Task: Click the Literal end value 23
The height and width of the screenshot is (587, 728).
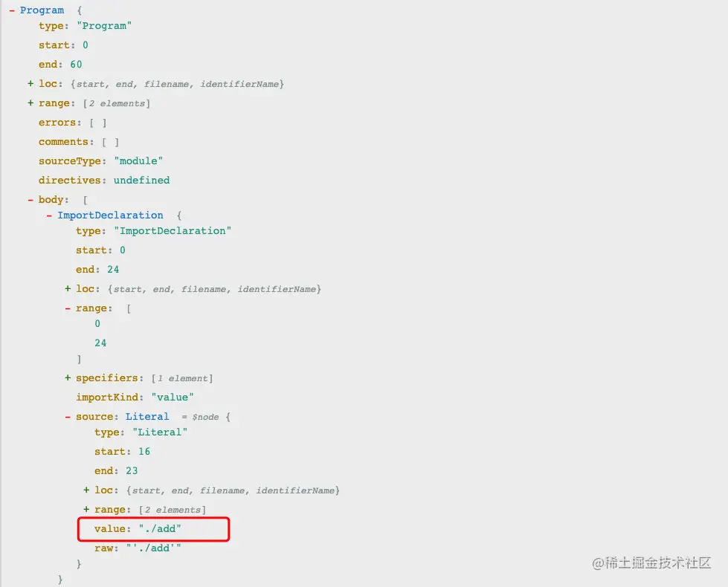Action: [132, 471]
